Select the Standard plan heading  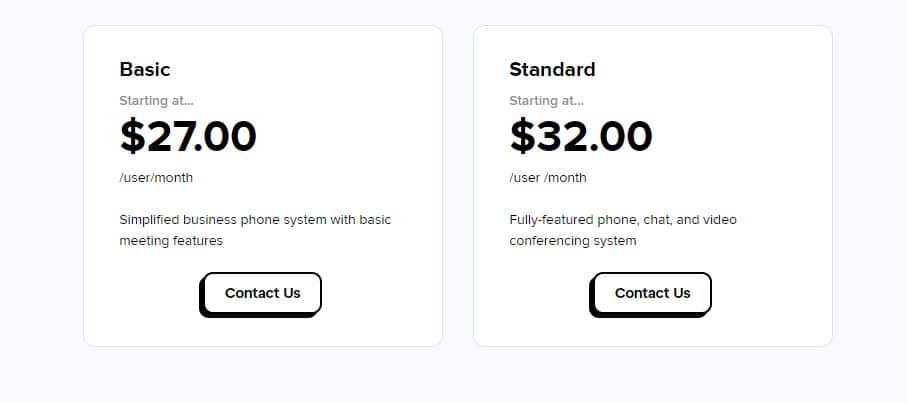(552, 69)
